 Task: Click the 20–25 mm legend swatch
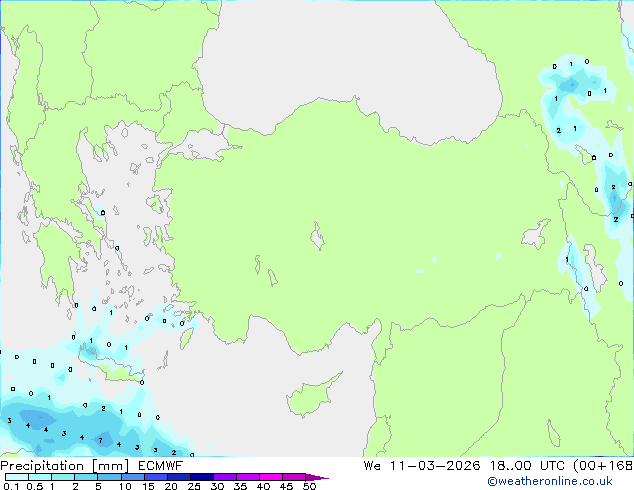(x=178, y=477)
